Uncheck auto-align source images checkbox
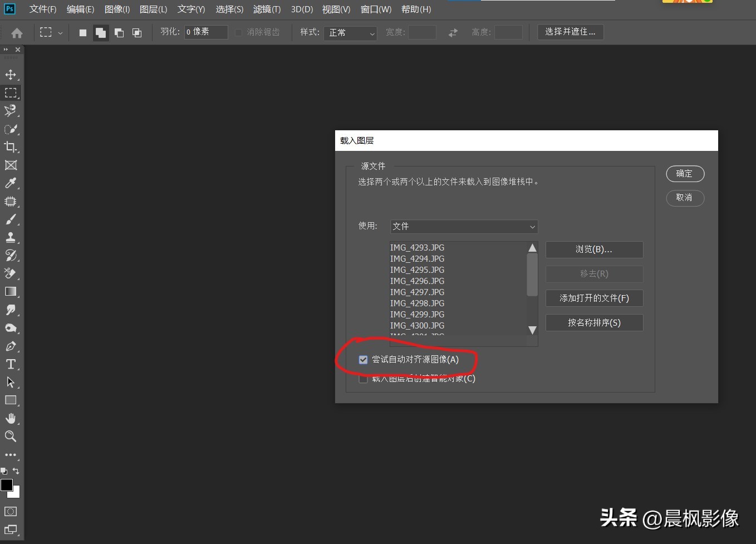This screenshot has width=756, height=544. (364, 360)
